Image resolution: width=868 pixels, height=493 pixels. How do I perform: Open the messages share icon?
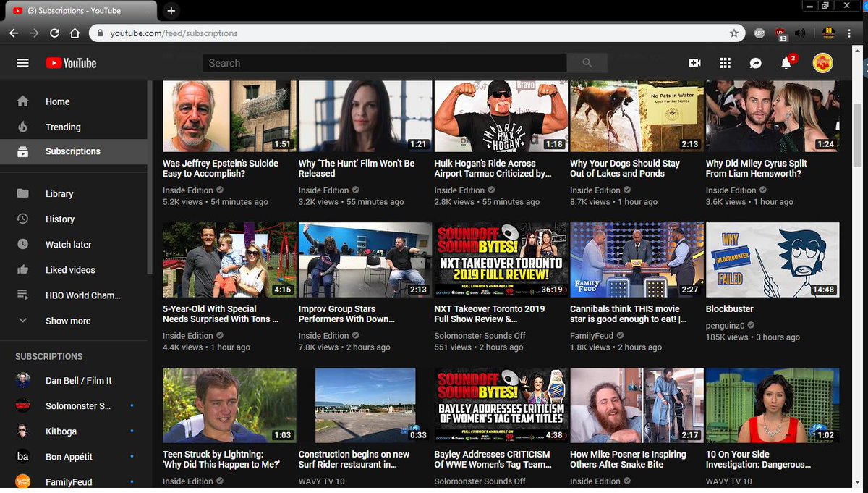point(755,63)
